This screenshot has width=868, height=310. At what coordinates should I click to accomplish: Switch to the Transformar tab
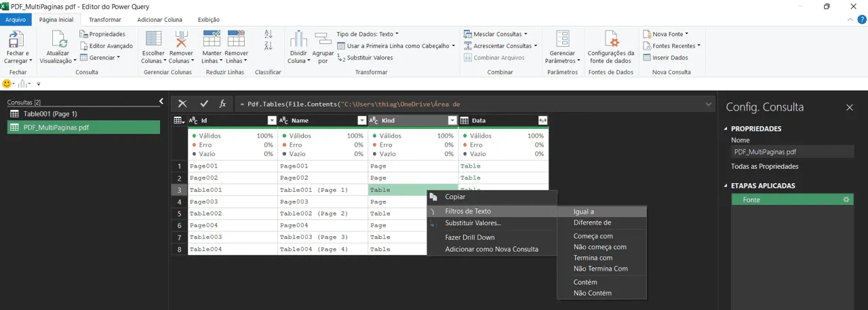pos(105,20)
